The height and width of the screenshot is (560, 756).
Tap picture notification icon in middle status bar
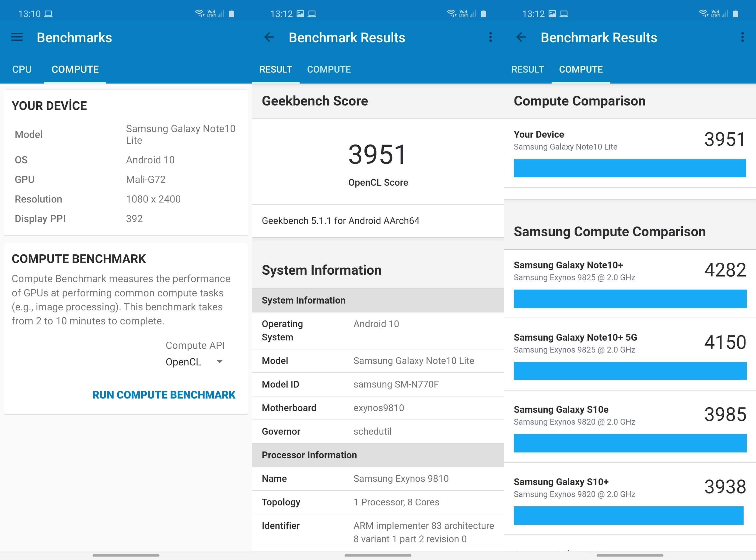click(300, 14)
